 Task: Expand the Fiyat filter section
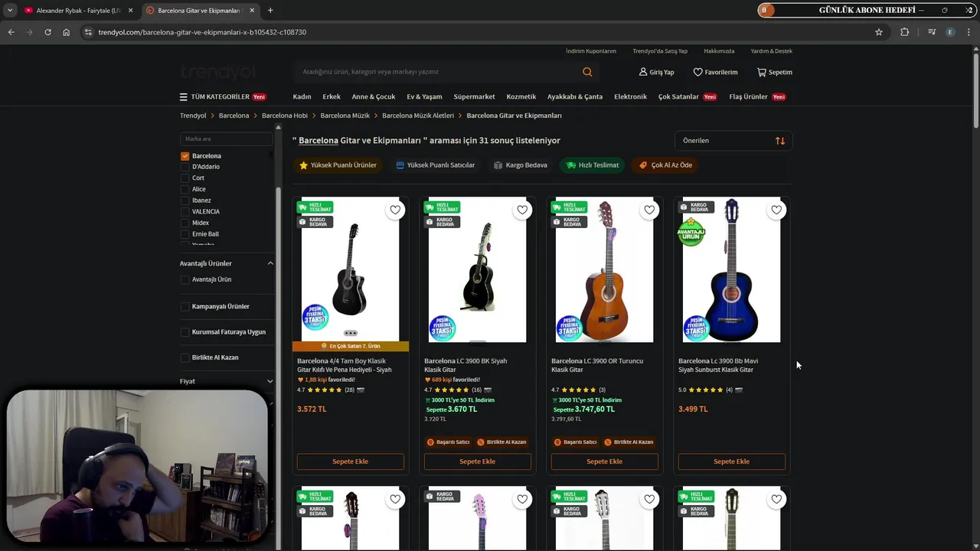tap(270, 381)
